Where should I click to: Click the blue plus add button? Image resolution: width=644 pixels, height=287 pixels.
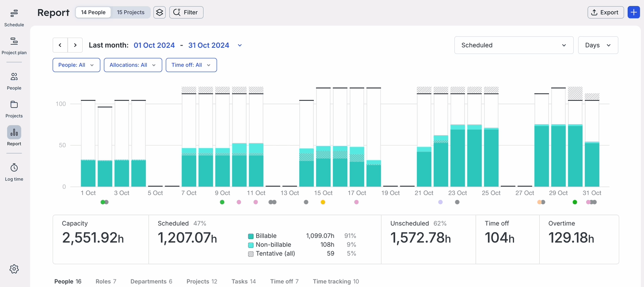coord(634,12)
